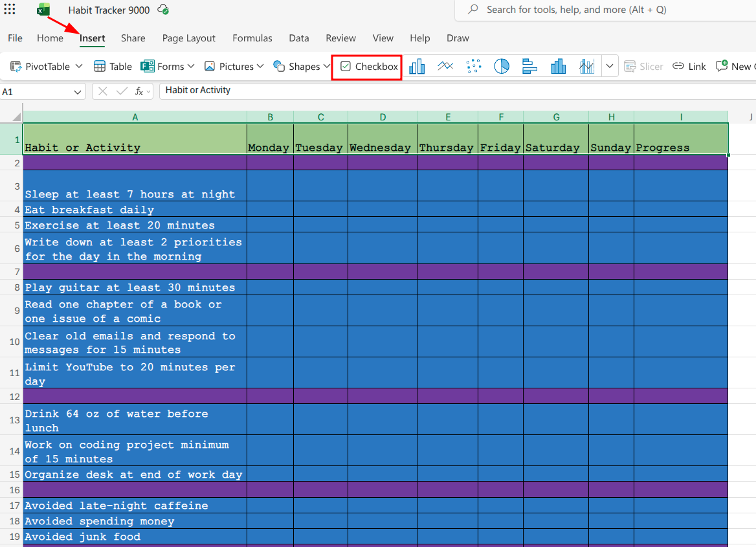Insert a Link from the ribbon

click(x=689, y=67)
